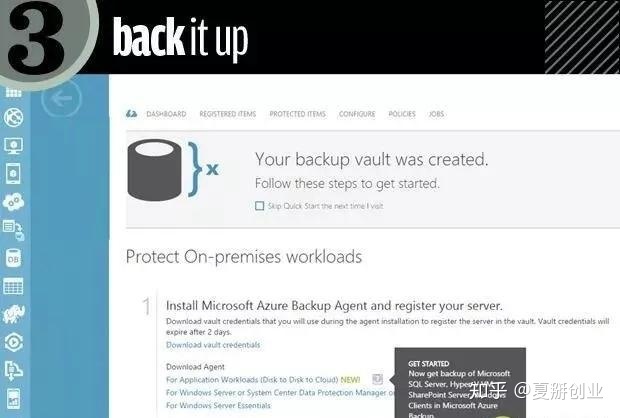Go to the Protected Items tab
This screenshot has height=418, width=620.
297,114
